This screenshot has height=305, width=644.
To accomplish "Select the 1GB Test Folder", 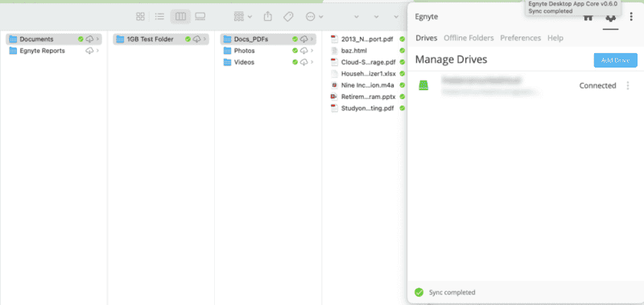I will [161, 39].
